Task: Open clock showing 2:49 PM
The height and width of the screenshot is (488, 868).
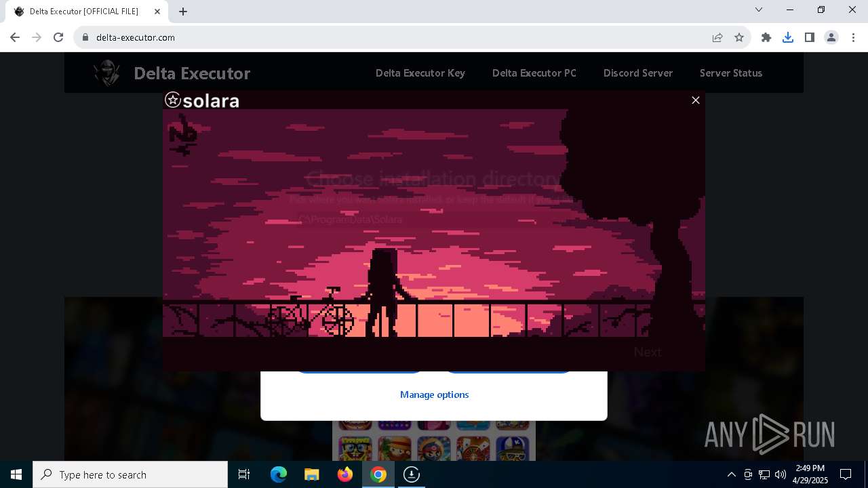Action: [x=810, y=474]
